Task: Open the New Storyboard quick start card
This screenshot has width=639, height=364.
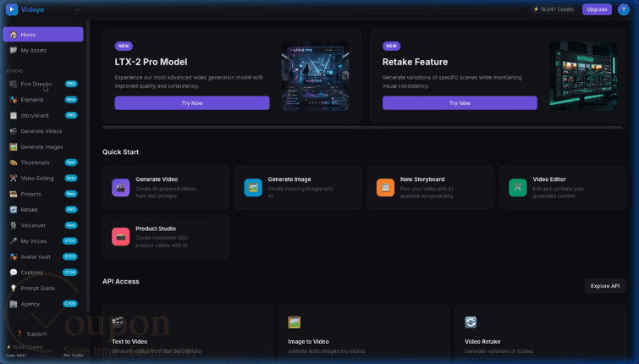Action: click(x=430, y=188)
